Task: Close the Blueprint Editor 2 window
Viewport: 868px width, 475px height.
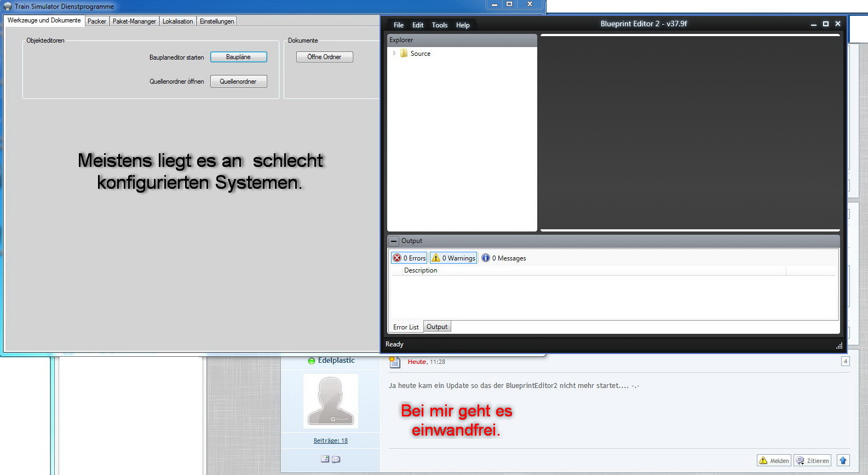Action: tap(838, 24)
